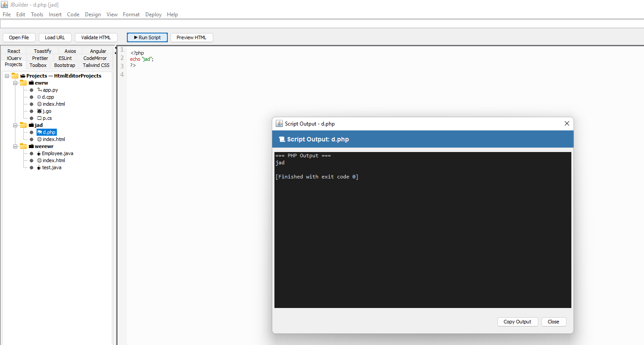Switch to the jQuery tab
Screen dimensions: 644x345
[14, 58]
